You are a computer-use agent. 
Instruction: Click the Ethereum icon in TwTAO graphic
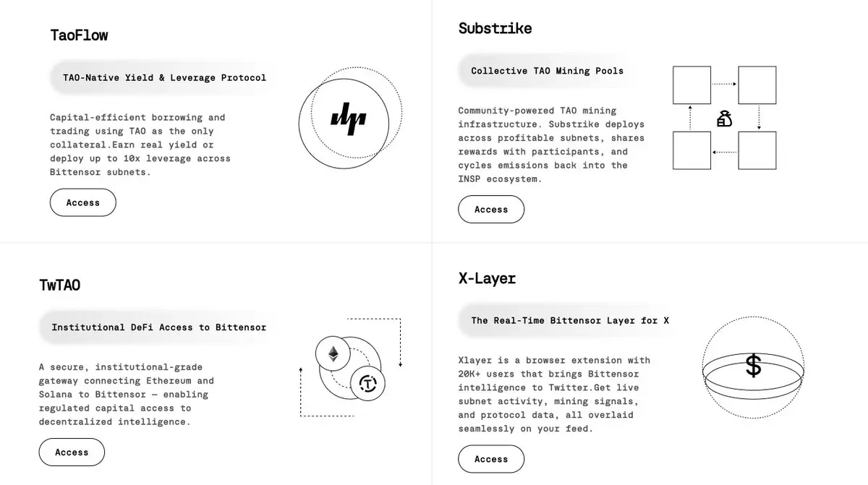click(333, 354)
